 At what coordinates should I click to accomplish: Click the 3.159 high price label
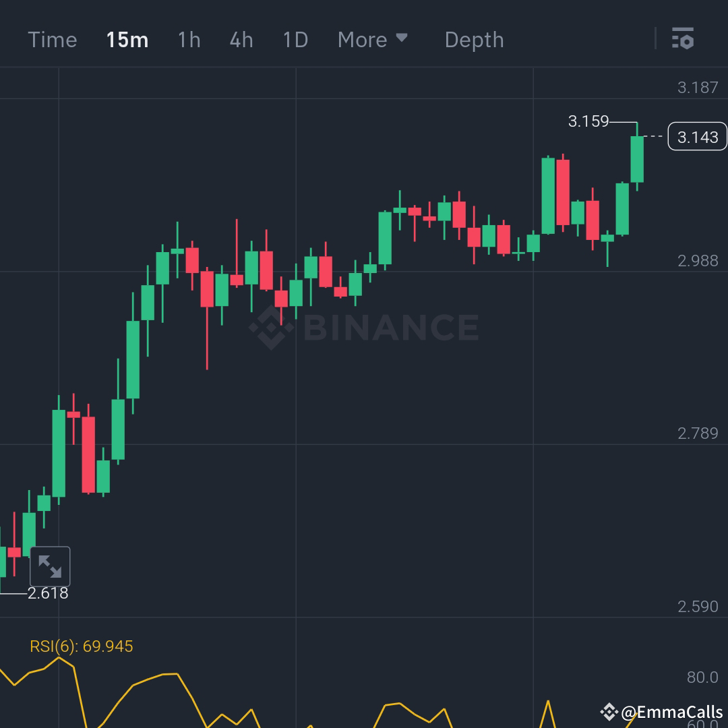(588, 121)
